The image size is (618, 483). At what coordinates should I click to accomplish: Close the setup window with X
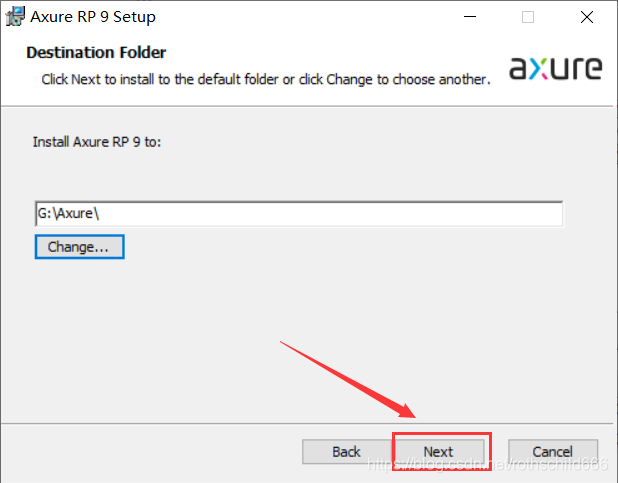[x=587, y=17]
